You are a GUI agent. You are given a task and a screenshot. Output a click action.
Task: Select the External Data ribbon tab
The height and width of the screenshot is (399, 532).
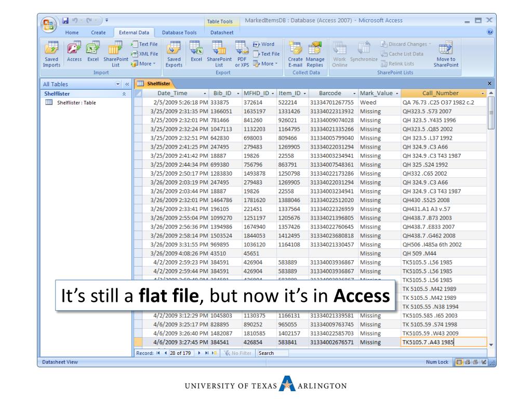click(134, 33)
